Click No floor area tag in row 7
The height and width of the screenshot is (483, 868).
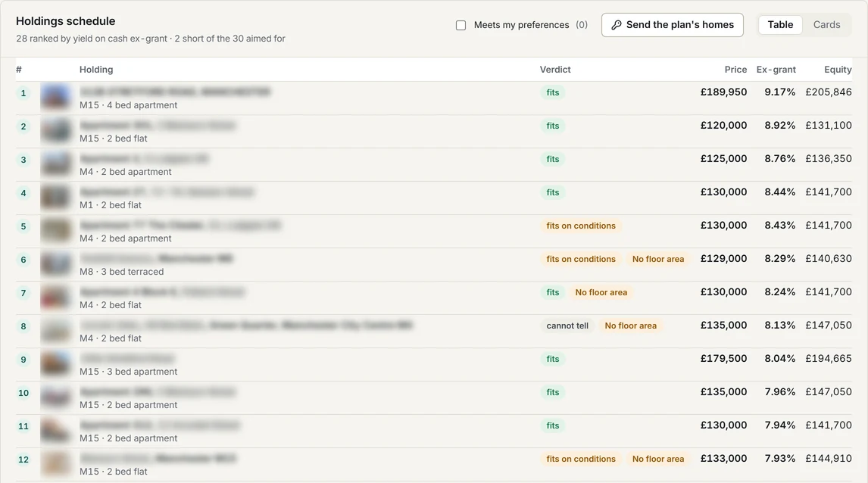click(x=601, y=293)
